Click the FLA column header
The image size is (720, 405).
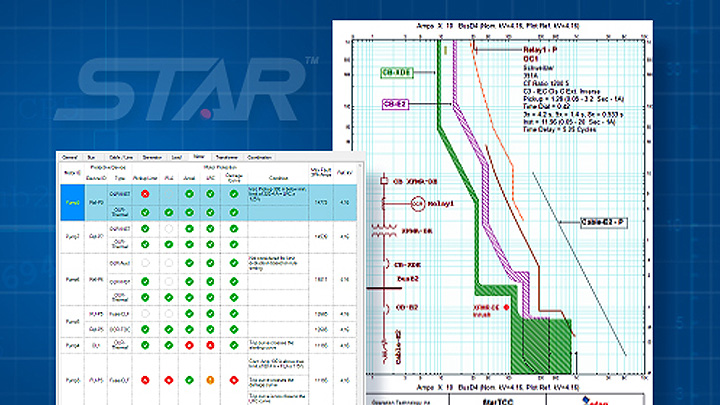pos(169,178)
